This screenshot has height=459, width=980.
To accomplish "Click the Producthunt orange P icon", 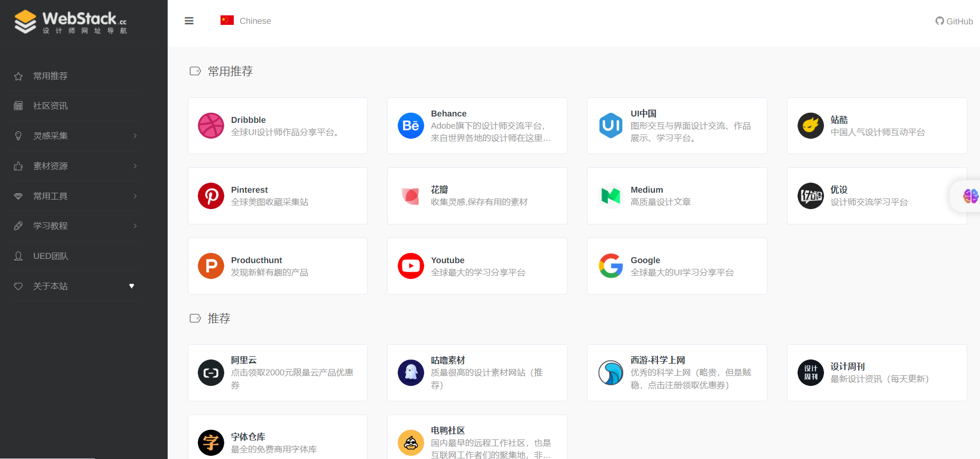I will click(211, 266).
